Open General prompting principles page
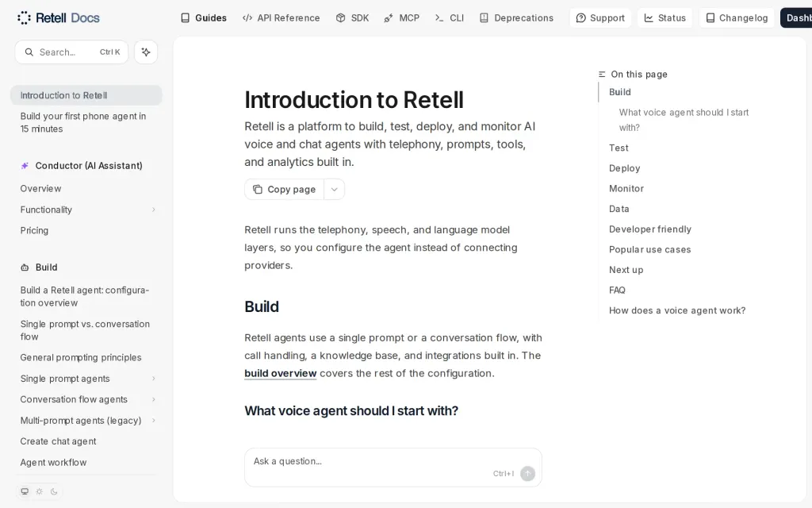The width and height of the screenshot is (812, 508). pyautogui.click(x=81, y=358)
